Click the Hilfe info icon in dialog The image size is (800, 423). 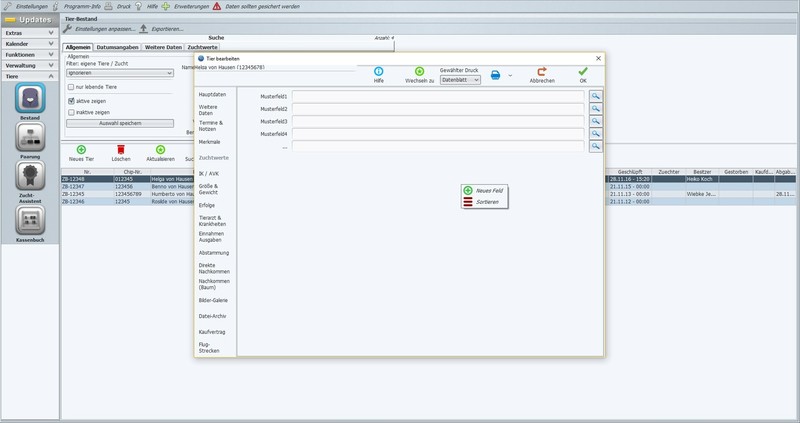pos(379,71)
